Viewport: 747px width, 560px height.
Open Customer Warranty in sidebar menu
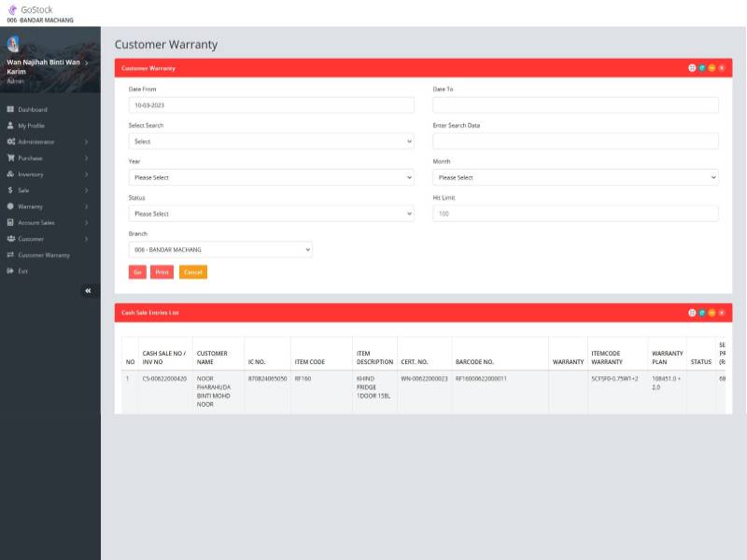44,255
